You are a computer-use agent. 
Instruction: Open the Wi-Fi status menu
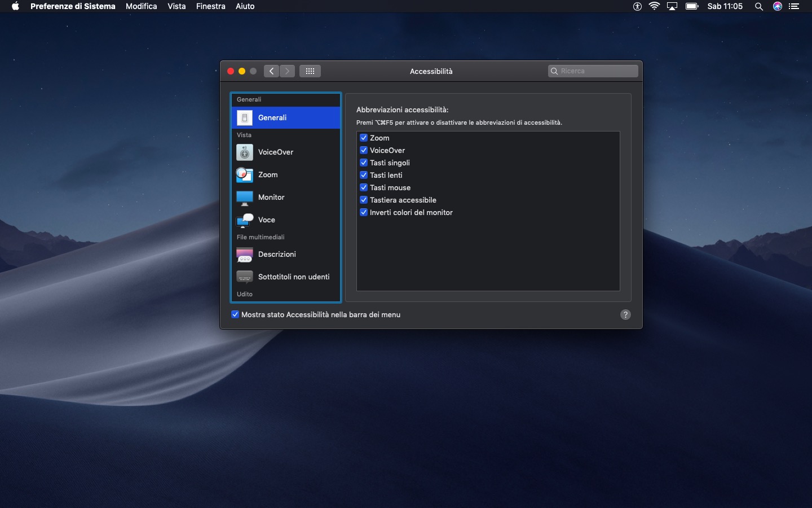[x=654, y=7]
